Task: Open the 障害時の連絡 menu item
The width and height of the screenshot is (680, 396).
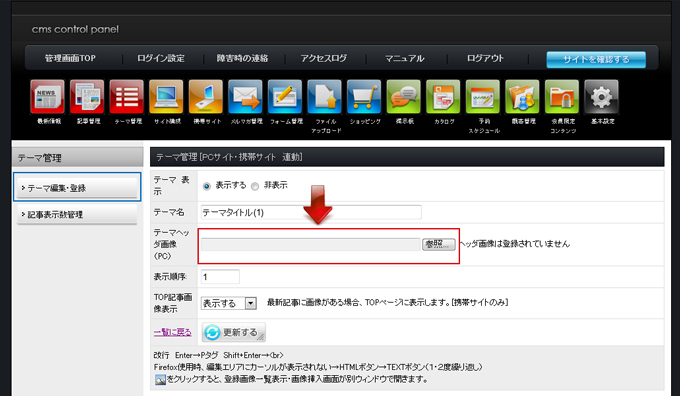Action: 242,58
